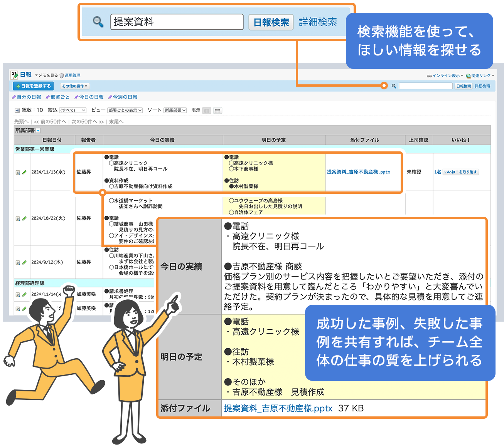
Task: Click the green pencil edit icon for 2024/11/13 report
Action: (24, 173)
